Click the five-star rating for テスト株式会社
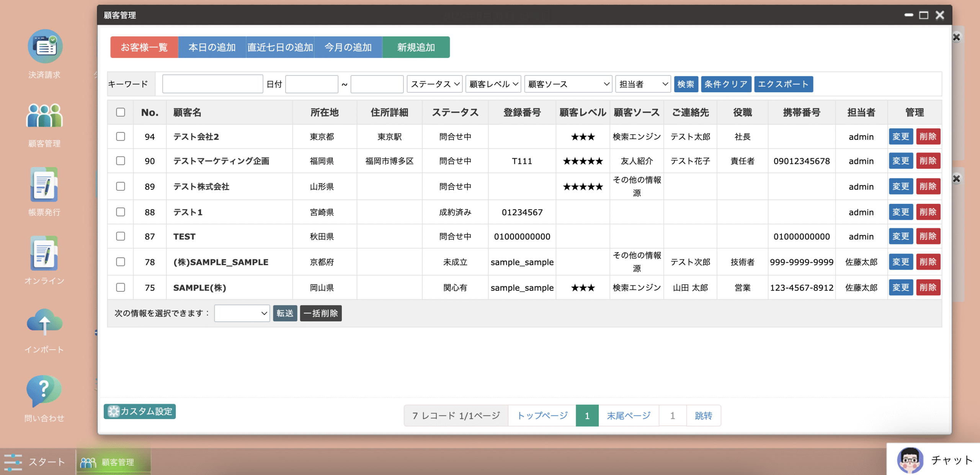This screenshot has width=980, height=475. click(x=583, y=187)
